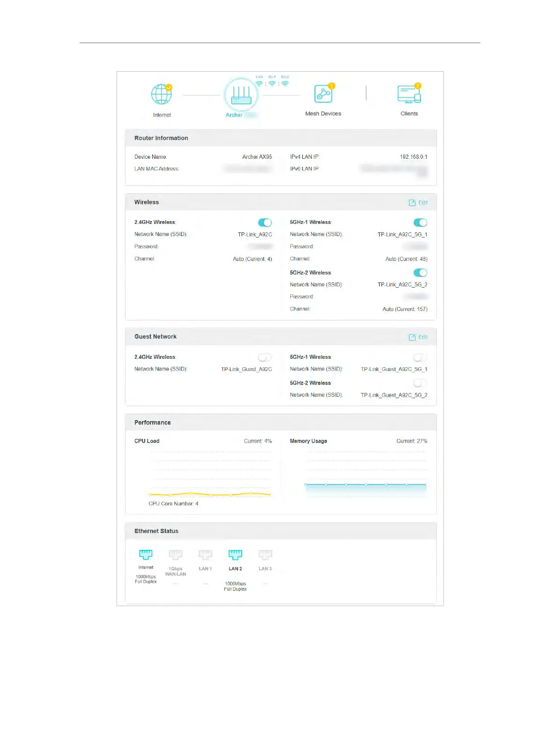Click the Internet status check badge
560x741 pixels.
point(169,87)
